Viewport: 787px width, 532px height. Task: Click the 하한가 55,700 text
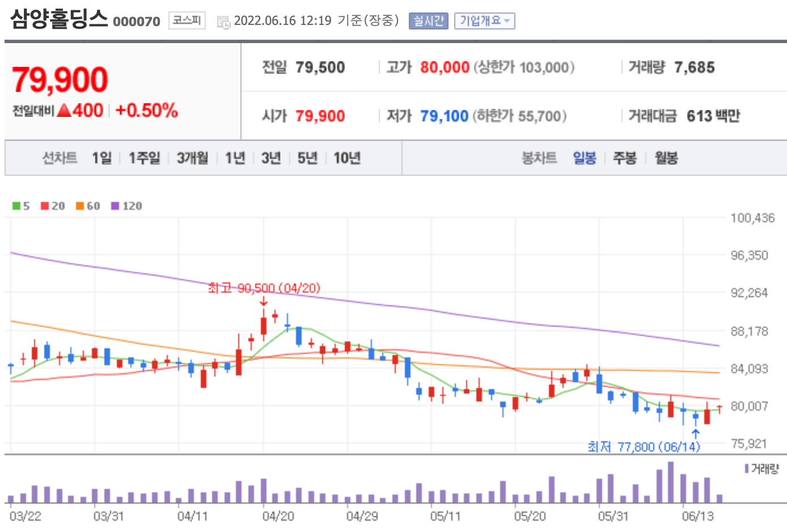click(520, 116)
